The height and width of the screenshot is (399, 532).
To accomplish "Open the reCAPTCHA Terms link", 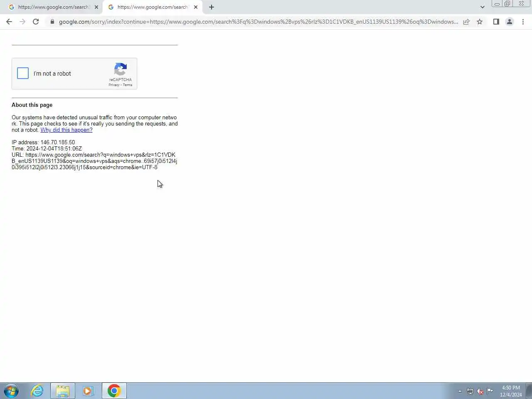I will click(x=128, y=85).
